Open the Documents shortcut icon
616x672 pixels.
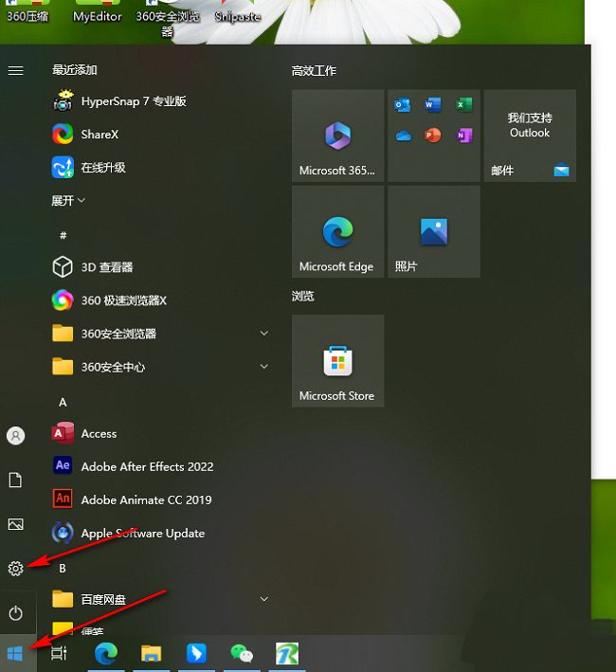[x=16, y=480]
